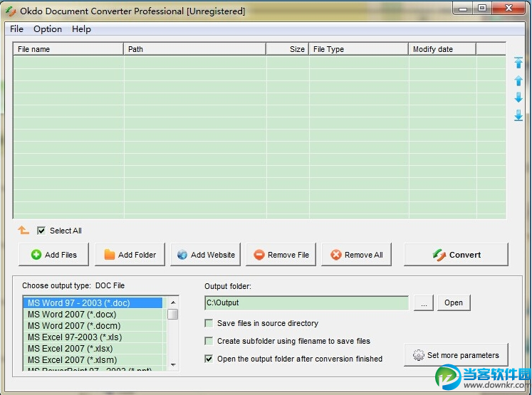This screenshot has width=532, height=395.
Task: Open the Option menu
Action: click(48, 29)
